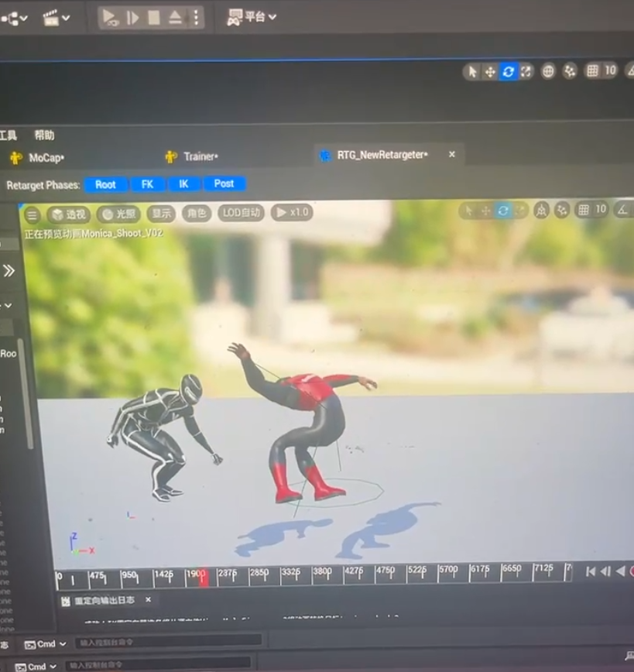Viewport: 634px width, 672px height.
Task: Click surface snapping icon in upper toolbar
Action: pyautogui.click(x=570, y=71)
